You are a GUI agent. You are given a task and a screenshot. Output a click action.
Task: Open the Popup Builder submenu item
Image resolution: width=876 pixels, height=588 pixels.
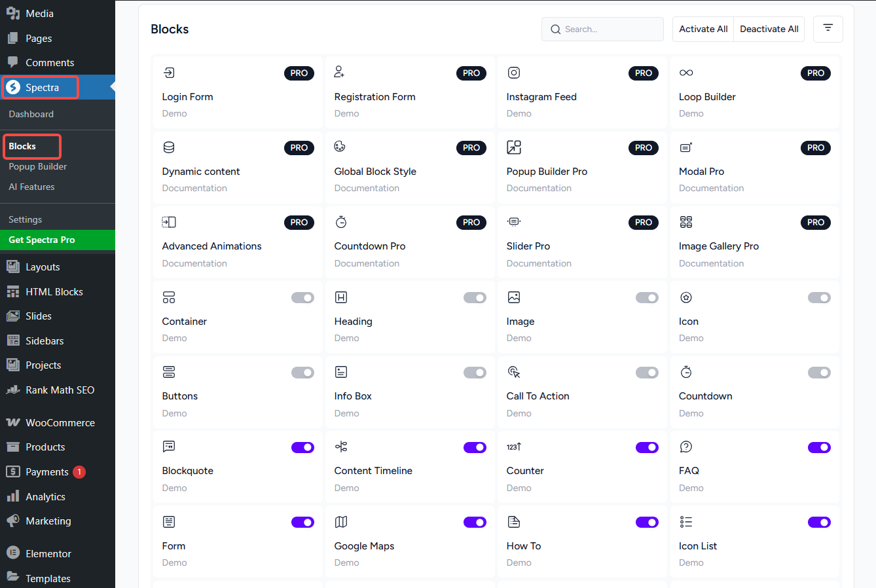(38, 166)
